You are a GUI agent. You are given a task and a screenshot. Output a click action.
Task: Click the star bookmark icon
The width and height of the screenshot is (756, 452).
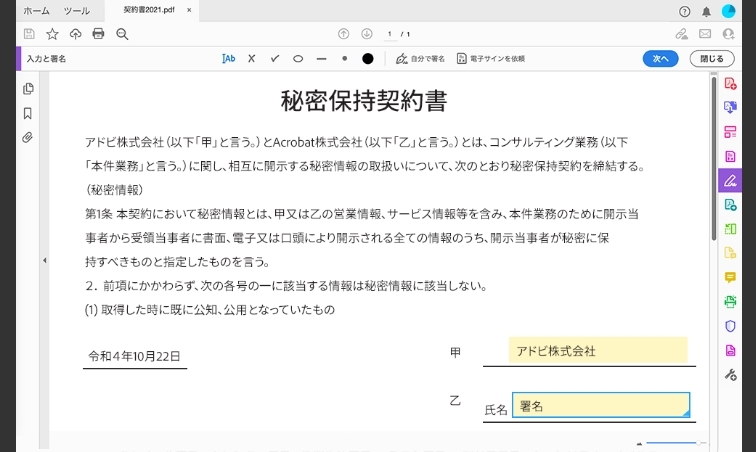click(52, 34)
